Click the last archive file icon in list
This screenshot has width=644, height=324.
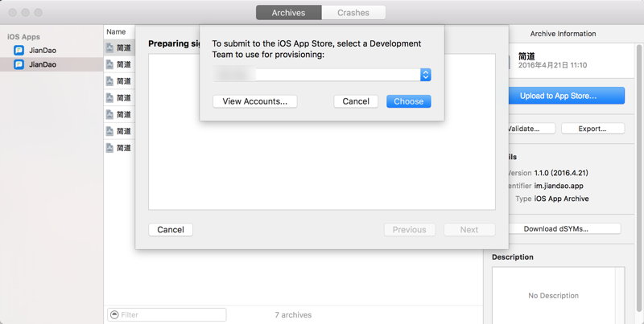pyautogui.click(x=110, y=148)
